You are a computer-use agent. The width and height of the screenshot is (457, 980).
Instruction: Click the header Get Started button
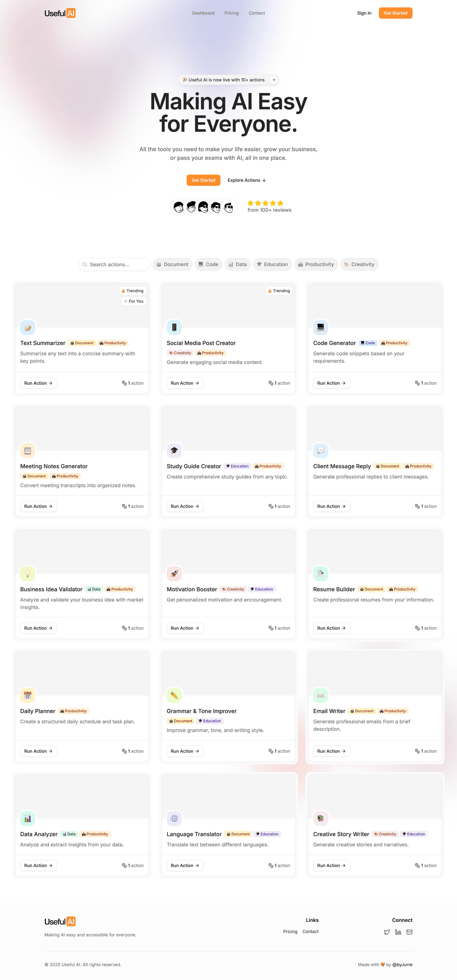click(x=395, y=13)
